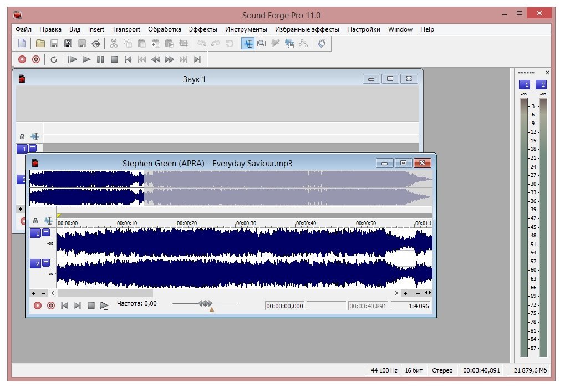Play audio in Everyday Saviour window
This screenshot has height=392, width=565.
click(104, 306)
